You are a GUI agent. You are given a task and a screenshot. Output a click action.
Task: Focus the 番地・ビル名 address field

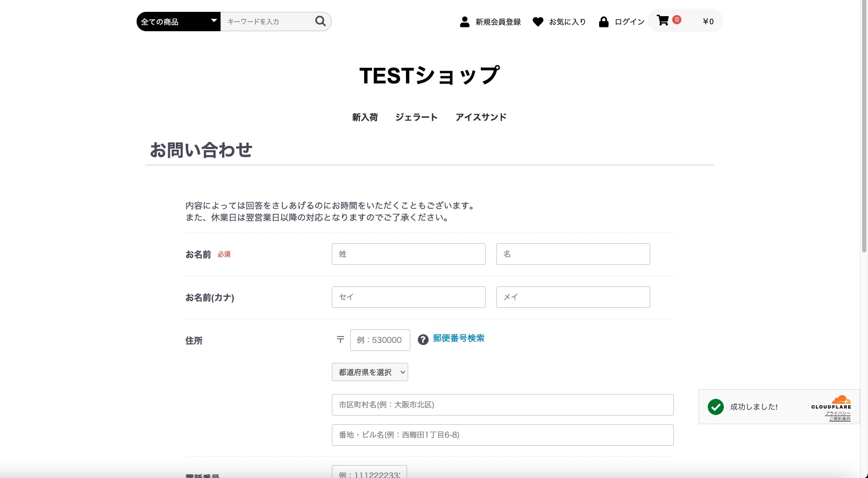point(503,435)
